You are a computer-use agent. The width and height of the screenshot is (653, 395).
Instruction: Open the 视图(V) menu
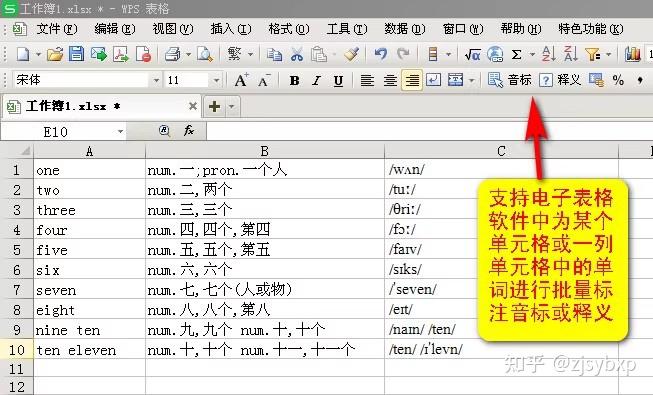coord(172,29)
